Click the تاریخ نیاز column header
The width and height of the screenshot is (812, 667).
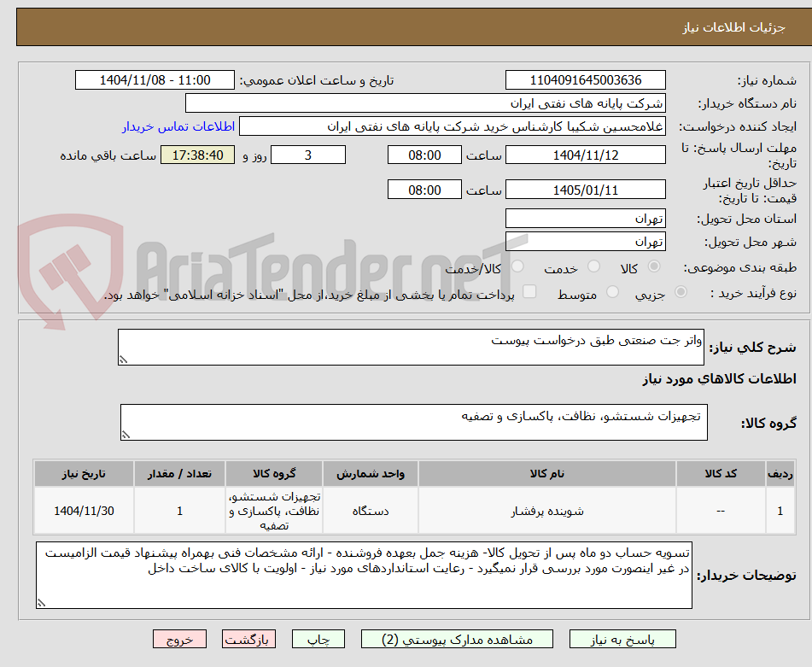pyautogui.click(x=84, y=474)
